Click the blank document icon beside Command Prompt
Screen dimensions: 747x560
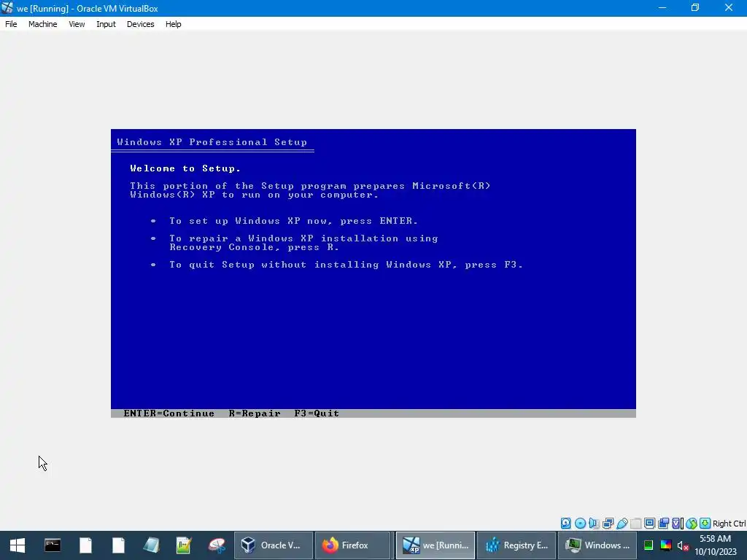click(x=85, y=545)
